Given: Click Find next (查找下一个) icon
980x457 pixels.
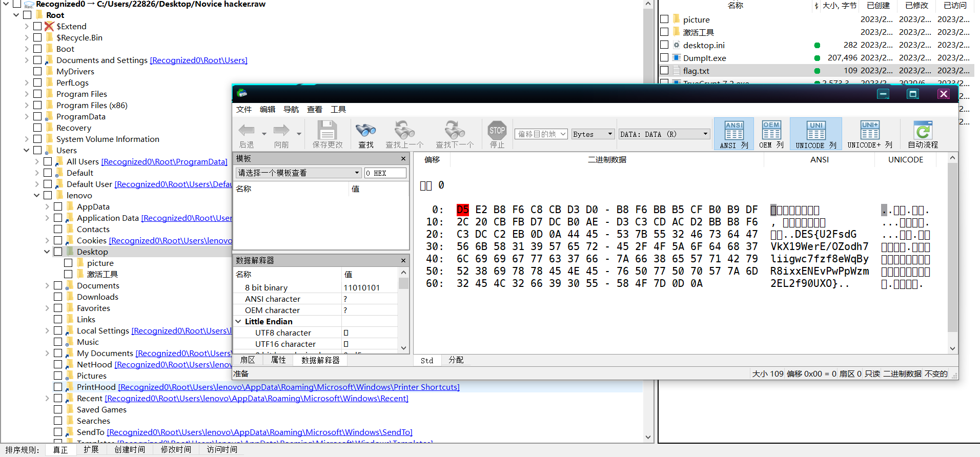Looking at the screenshot, I should click(455, 130).
